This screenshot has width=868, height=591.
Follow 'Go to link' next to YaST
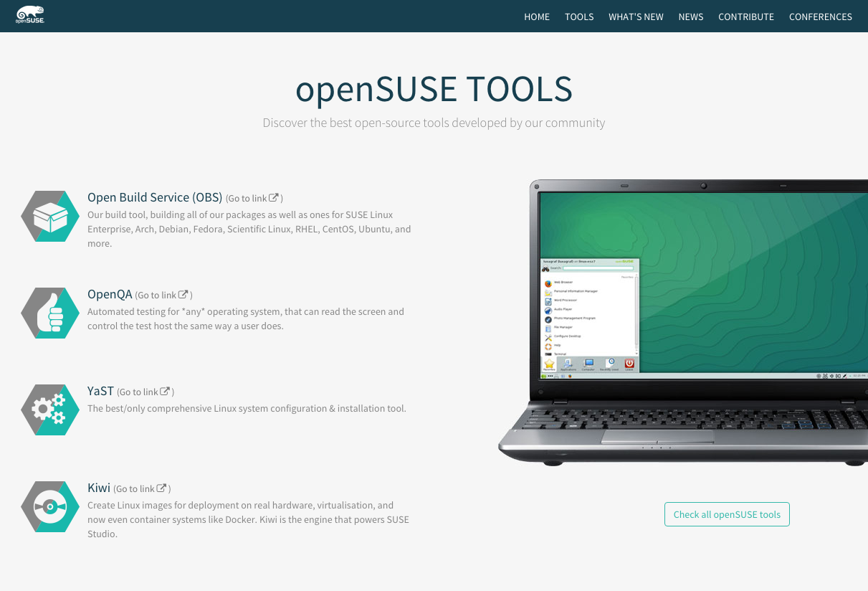146,392
